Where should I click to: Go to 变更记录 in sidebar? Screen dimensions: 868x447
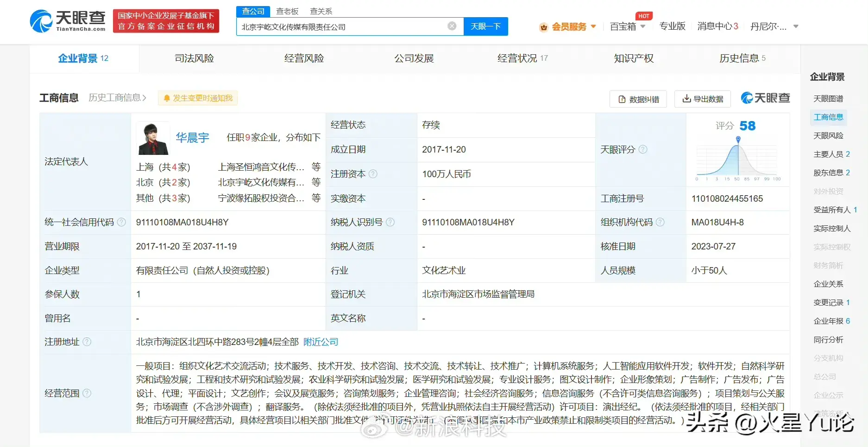click(831, 303)
